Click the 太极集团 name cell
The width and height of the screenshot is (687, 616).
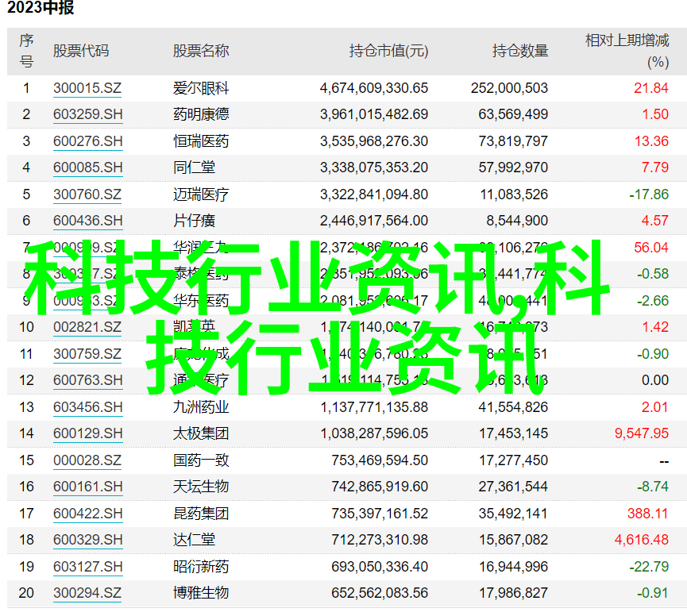[x=201, y=433]
